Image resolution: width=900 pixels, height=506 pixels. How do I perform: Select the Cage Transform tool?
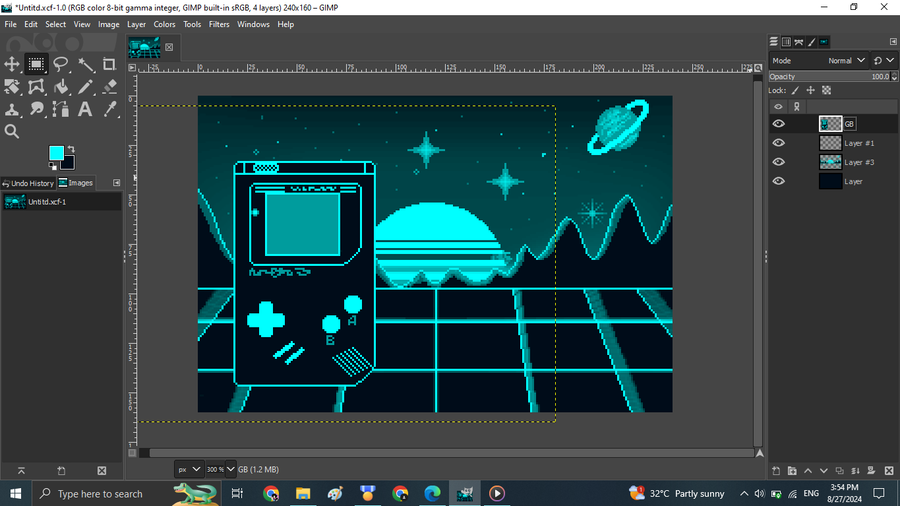pos(36,87)
